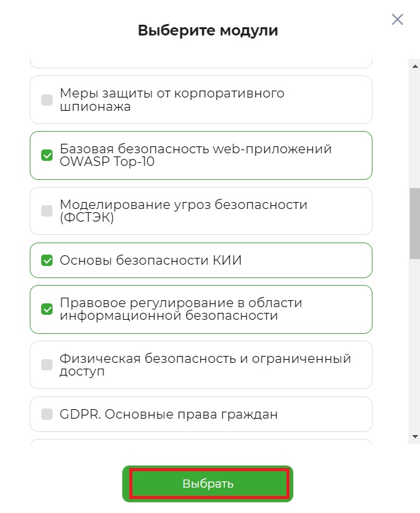420x513 pixels.
Task: Click the 'GDPR. Основные права граждан' label text
Action: pyautogui.click(x=169, y=414)
